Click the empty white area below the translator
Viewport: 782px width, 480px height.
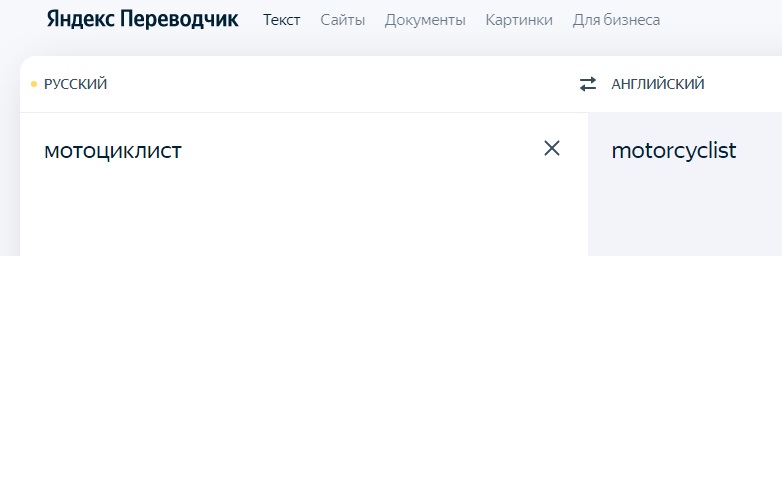390,370
